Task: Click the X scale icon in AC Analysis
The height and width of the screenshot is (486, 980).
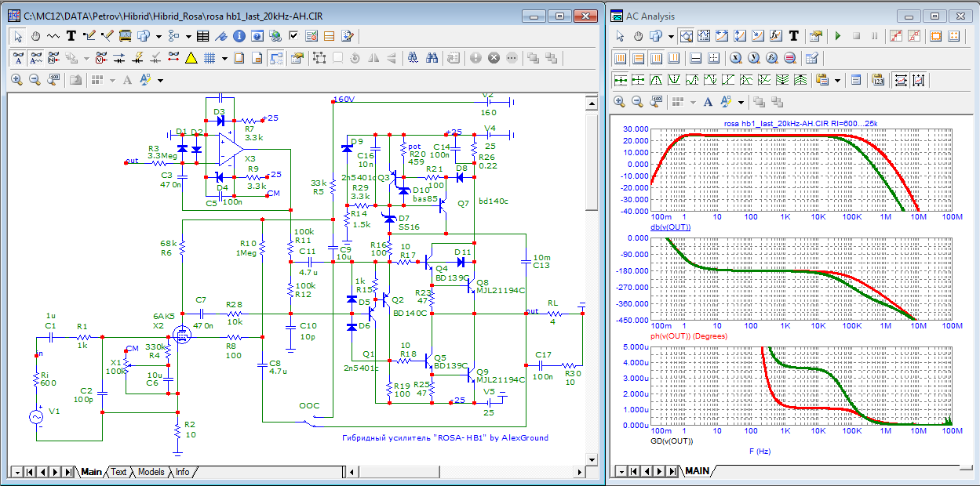Action: coord(900,80)
